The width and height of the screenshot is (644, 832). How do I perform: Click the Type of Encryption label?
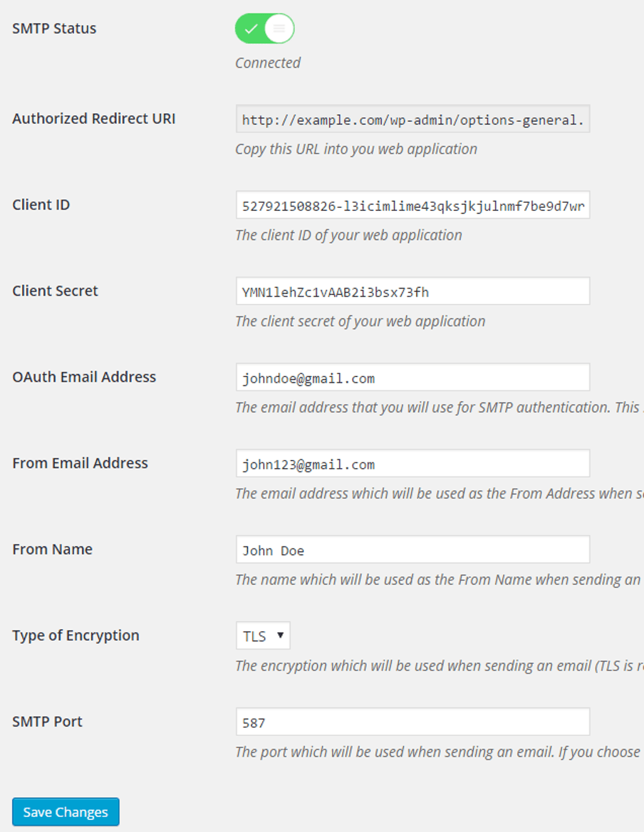(x=76, y=636)
